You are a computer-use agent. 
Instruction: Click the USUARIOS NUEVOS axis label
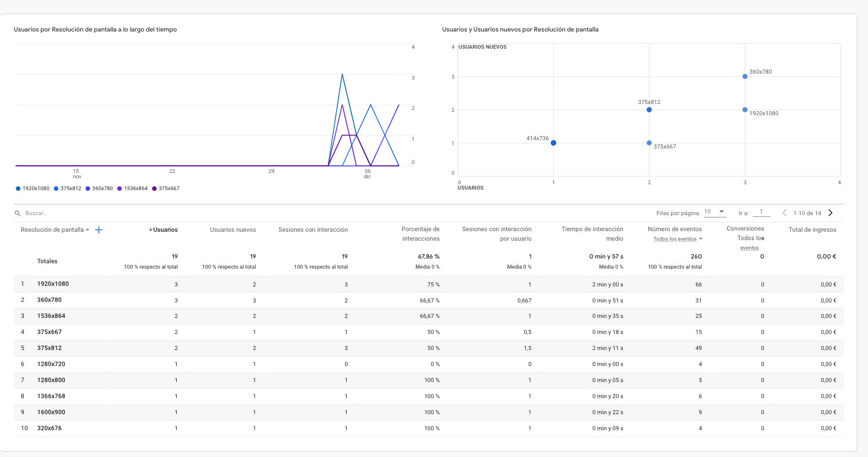pos(482,47)
